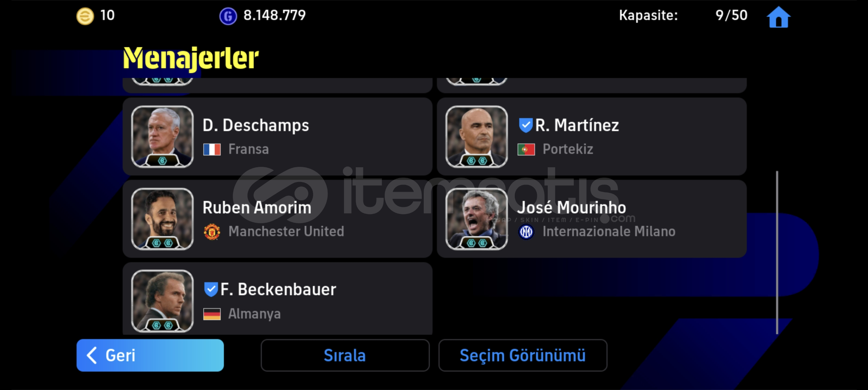
Task: Toggle the blue check badge on R. Martínez
Action: (x=526, y=125)
